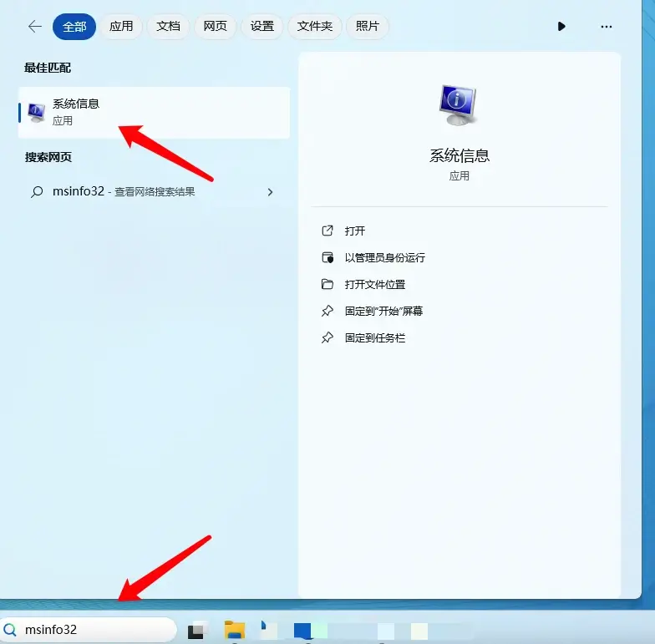Click the admin shield icon beside 以管理员身份运行
Image resolution: width=655 pixels, height=644 pixels.
click(327, 257)
